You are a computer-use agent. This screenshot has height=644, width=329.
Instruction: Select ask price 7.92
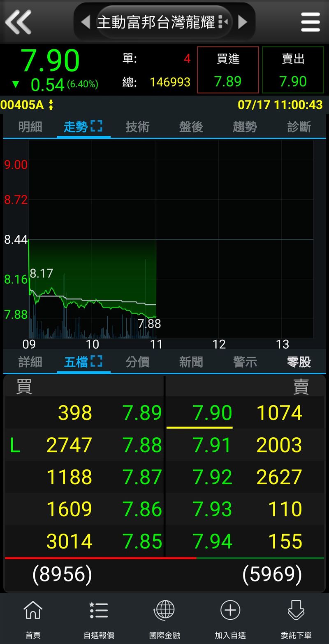[213, 477]
